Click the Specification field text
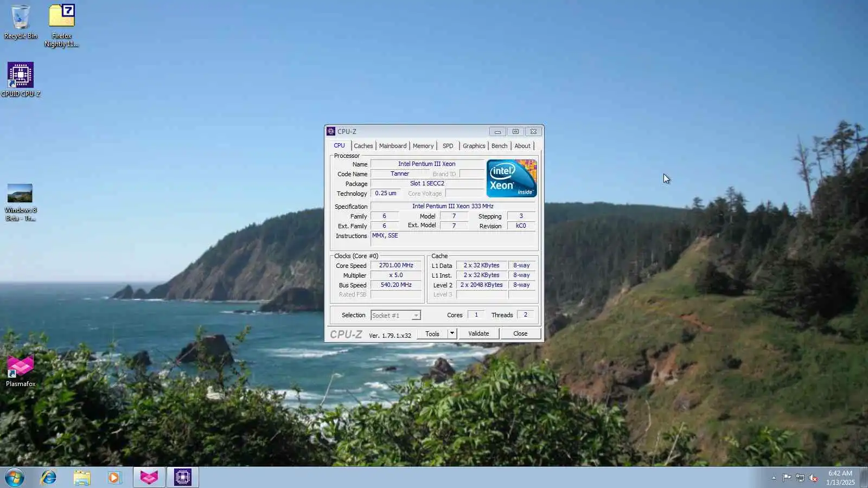 [453, 207]
